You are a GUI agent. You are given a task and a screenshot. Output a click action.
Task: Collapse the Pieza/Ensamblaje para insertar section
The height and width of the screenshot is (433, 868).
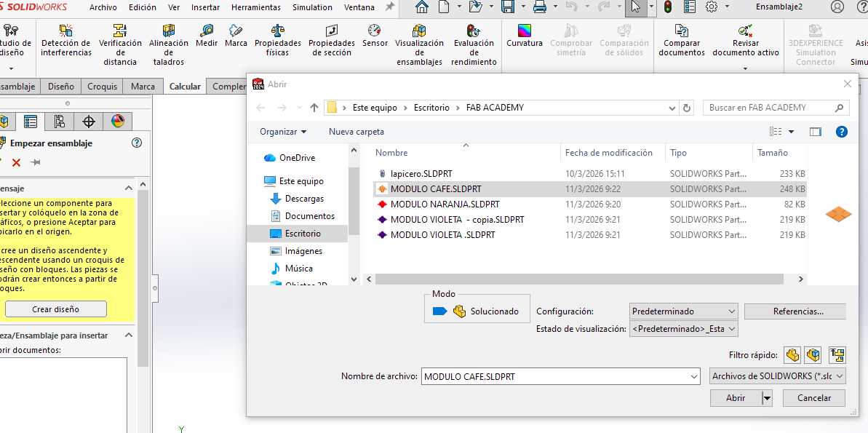[129, 335]
